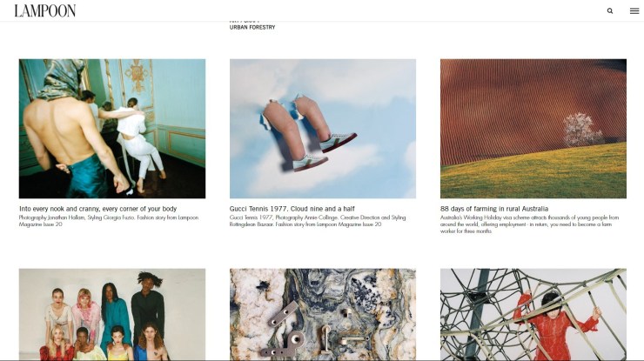Open the headscarf man fashion photo
The height and width of the screenshot is (361, 644).
coord(112,129)
